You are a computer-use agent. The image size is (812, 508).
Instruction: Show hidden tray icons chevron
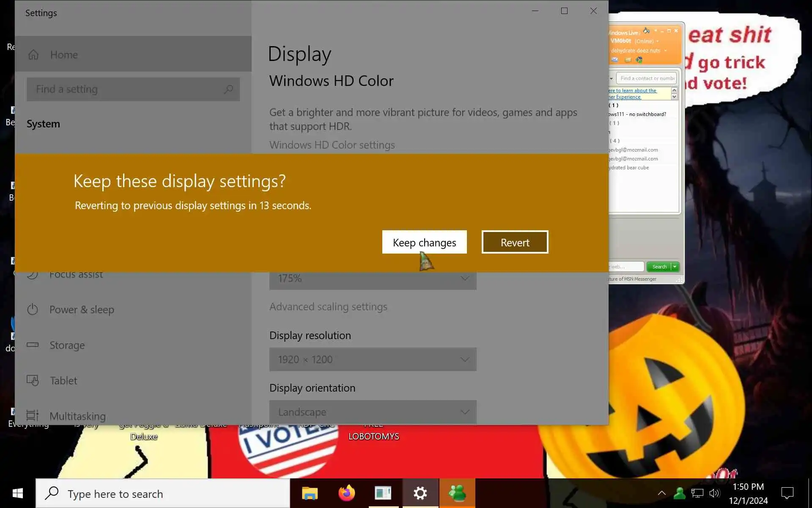(662, 493)
